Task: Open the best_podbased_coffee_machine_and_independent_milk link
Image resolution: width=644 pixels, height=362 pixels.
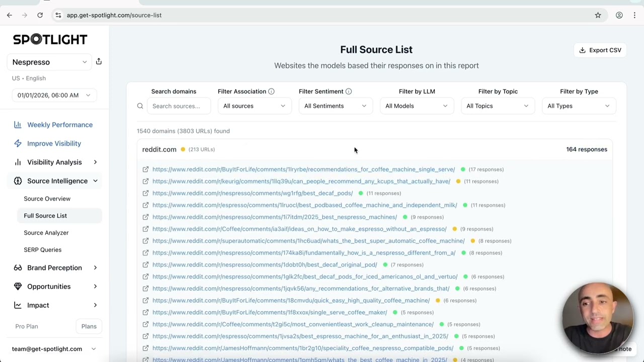Action: [305, 205]
